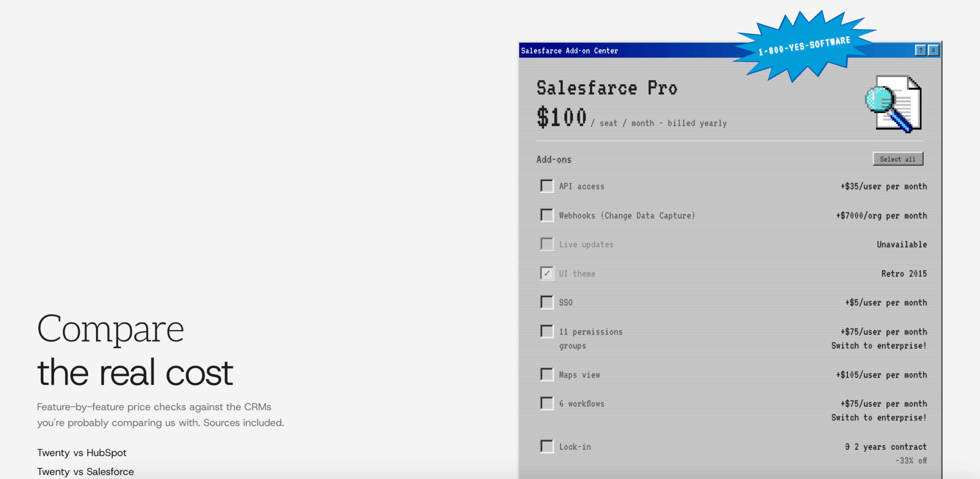The image size is (980, 479).
Task: Enable the SSO add-on checkbox
Action: click(546, 302)
